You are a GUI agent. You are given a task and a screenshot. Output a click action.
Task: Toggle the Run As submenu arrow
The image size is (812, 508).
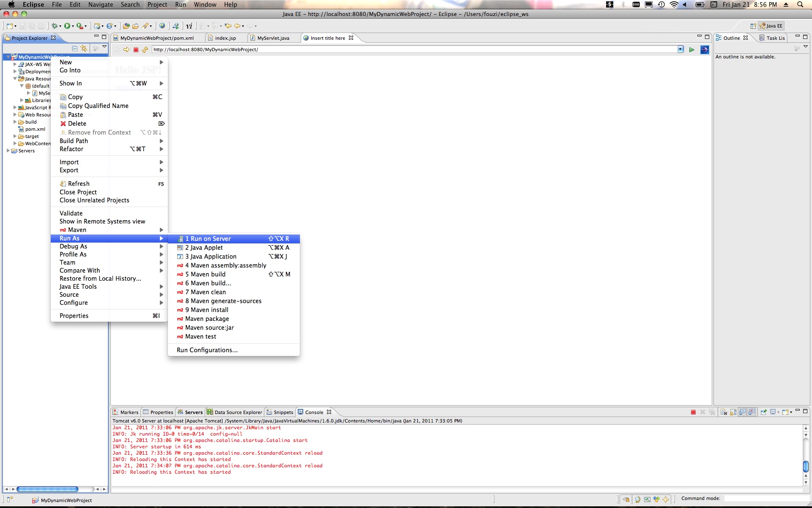pos(162,238)
